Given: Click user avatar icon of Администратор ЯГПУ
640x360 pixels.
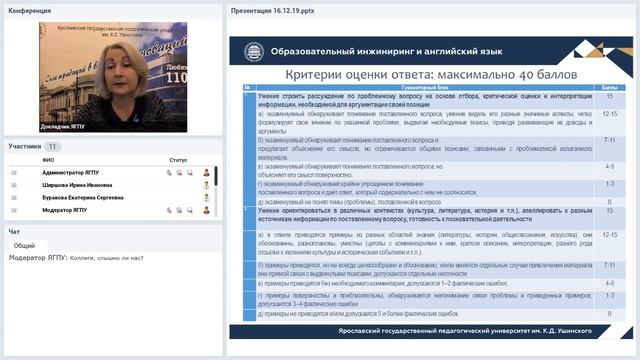Looking at the screenshot, I should (207, 173).
